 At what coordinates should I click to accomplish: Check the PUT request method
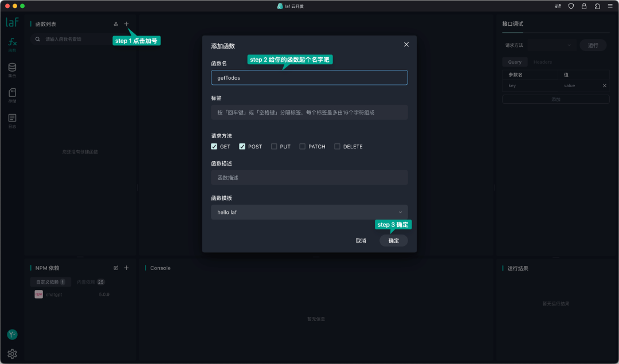pos(274,147)
